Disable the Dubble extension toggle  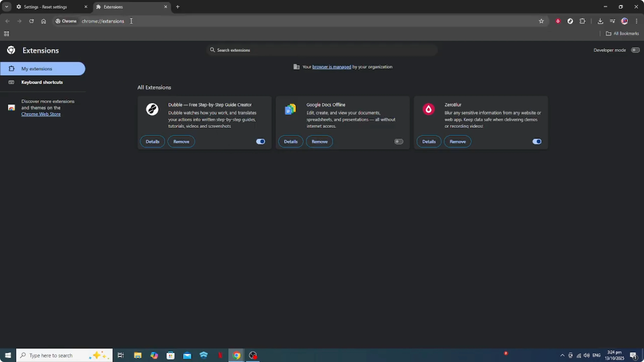pyautogui.click(x=260, y=142)
